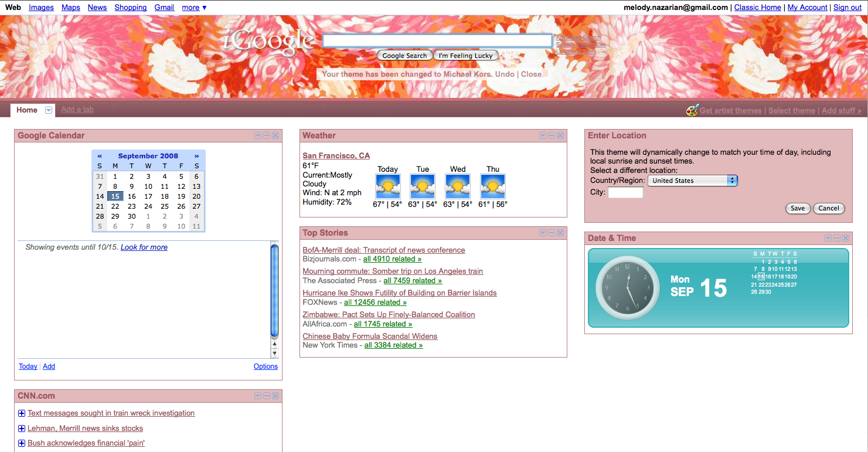Minimize the Date & Time gadget
868x452 pixels.
click(837, 238)
